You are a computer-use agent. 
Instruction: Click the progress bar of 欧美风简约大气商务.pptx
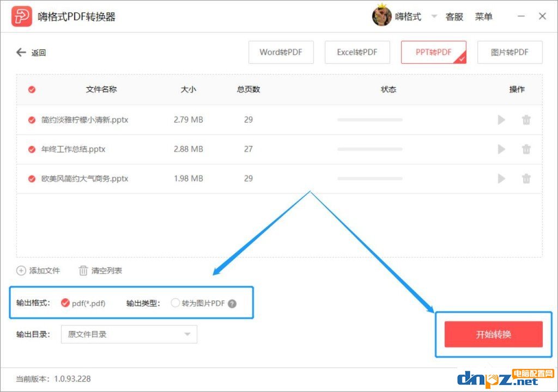pyautogui.click(x=369, y=179)
